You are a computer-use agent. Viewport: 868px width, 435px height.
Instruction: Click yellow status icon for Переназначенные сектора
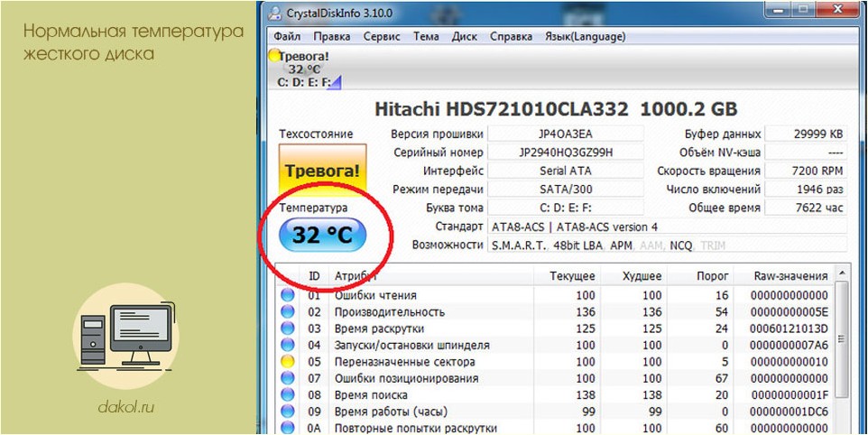(x=287, y=361)
